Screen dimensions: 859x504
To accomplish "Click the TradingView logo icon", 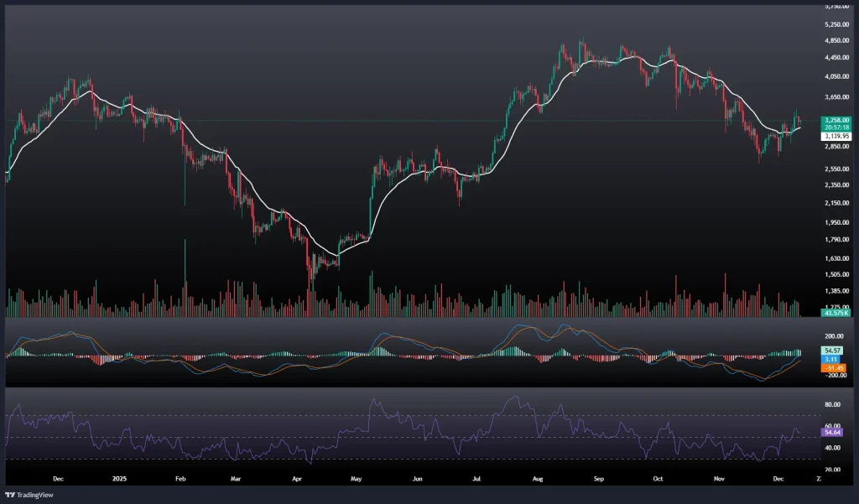I will click(x=12, y=494).
